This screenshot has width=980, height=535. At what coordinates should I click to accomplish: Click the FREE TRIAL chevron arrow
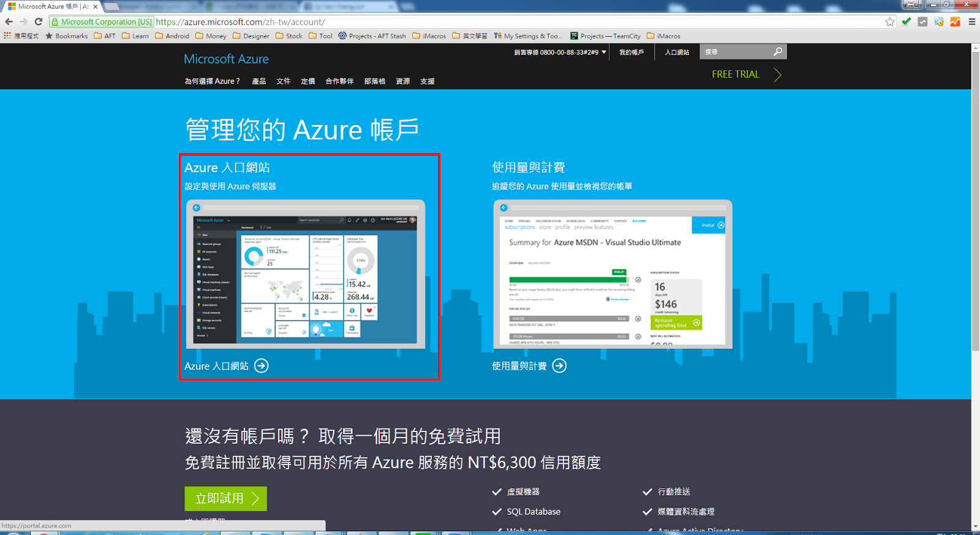[x=777, y=75]
